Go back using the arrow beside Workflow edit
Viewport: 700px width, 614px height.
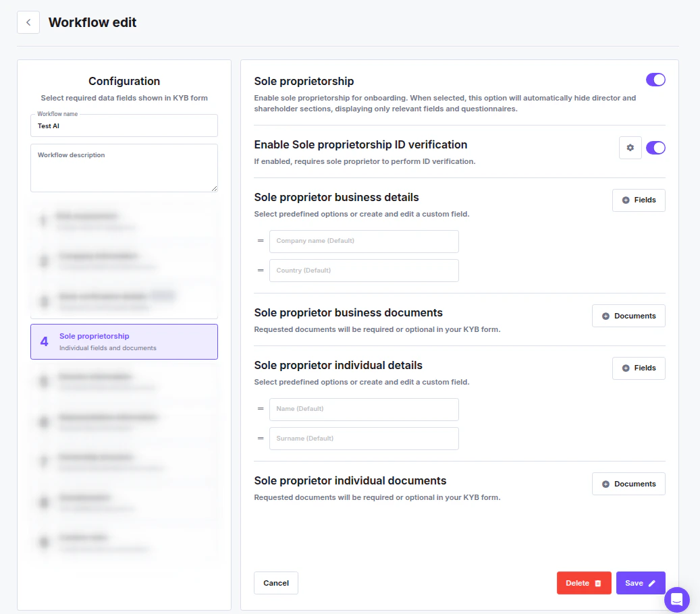pos(28,22)
